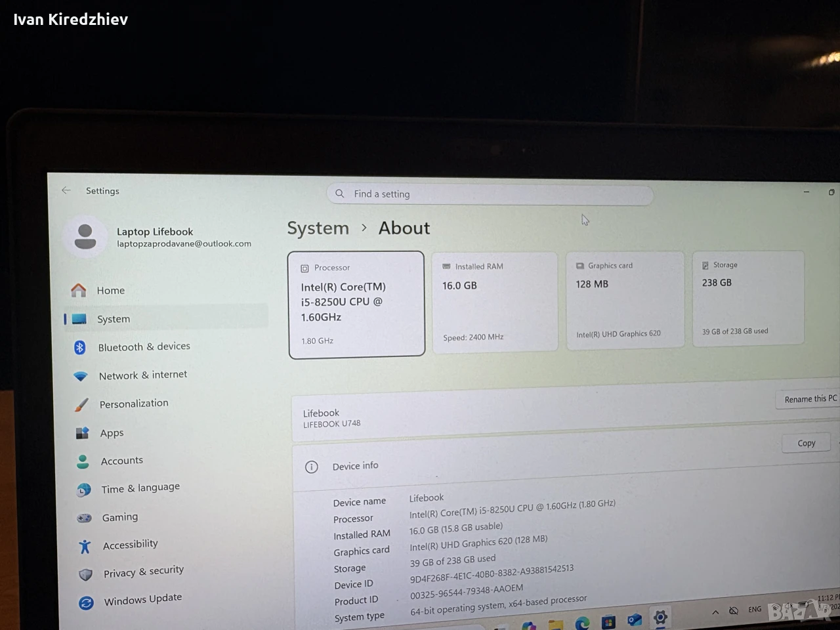Viewport: 840px width, 630px height.
Task: Select System in the sidebar
Action: [165, 319]
